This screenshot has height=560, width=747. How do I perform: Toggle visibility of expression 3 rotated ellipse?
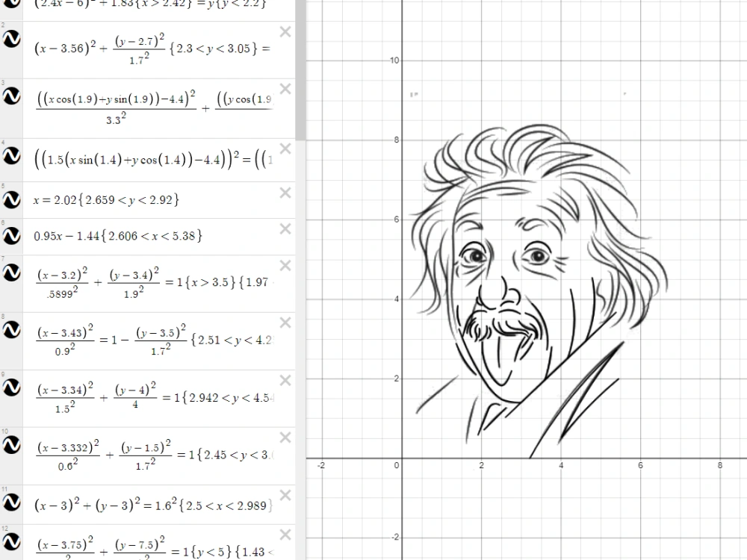click(x=11, y=96)
